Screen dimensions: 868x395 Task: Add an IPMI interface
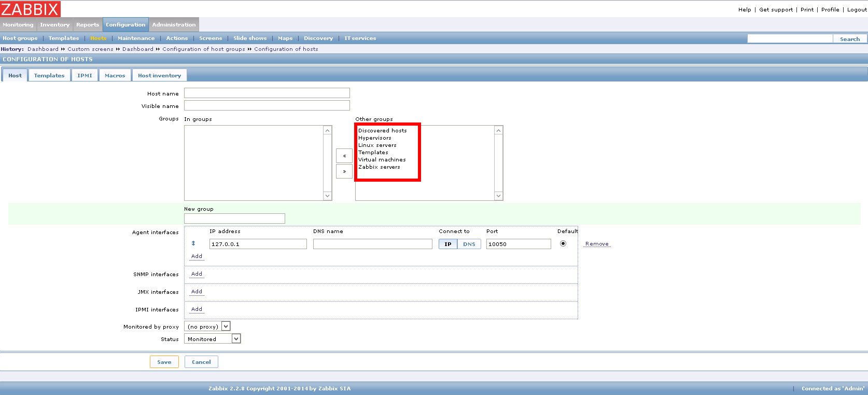[x=197, y=309]
